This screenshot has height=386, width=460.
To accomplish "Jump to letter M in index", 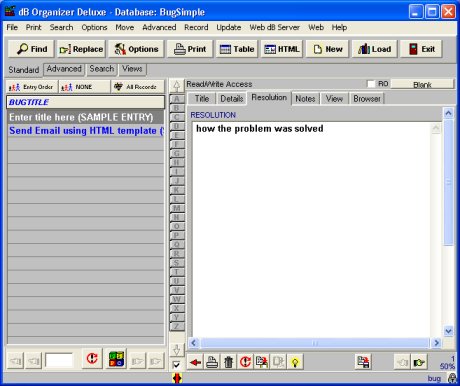I will pos(177,208).
